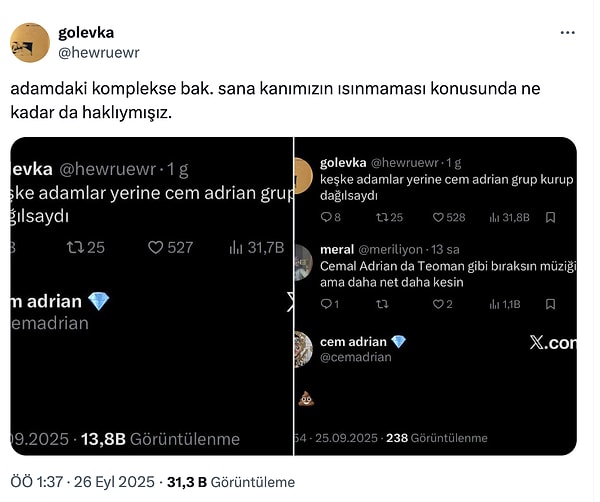
Task: Open the left screenshot image
Action: pos(150,296)
